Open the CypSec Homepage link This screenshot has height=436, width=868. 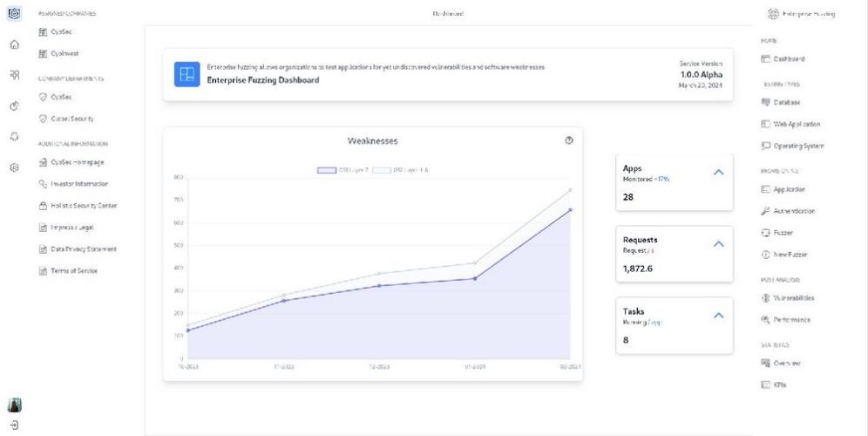pyautogui.click(x=83, y=162)
